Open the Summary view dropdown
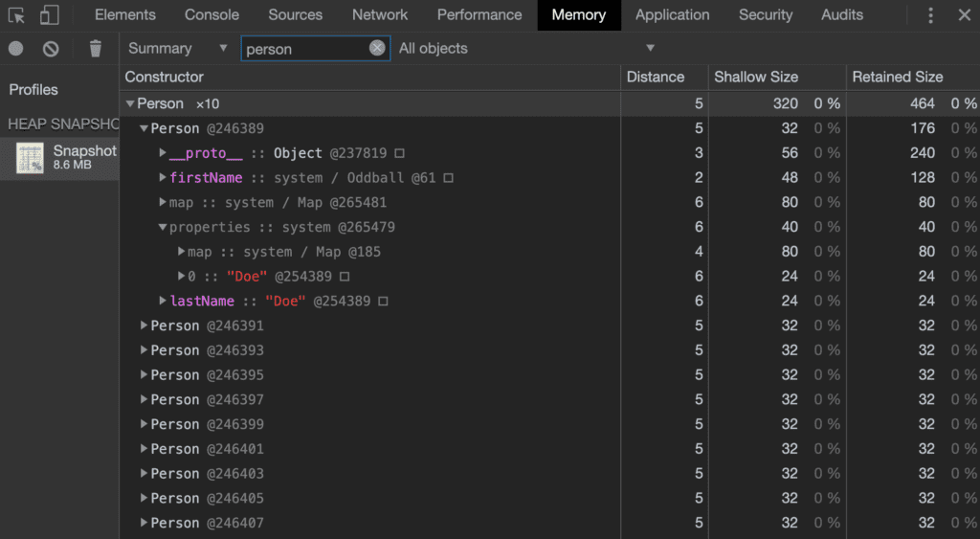 tap(178, 49)
